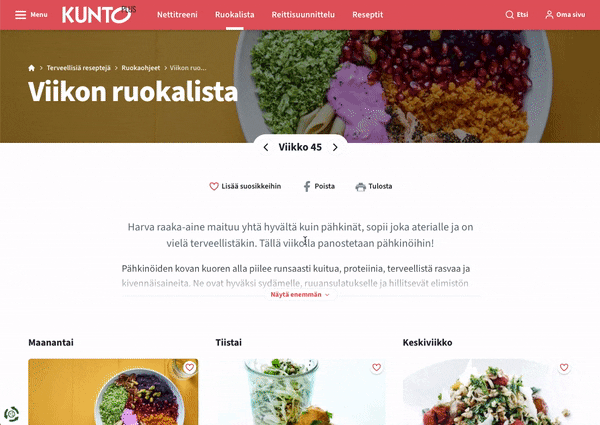The width and height of the screenshot is (600, 425).
Task: Click Terveellisiä reseptejä breadcrumb link
Action: (78, 68)
